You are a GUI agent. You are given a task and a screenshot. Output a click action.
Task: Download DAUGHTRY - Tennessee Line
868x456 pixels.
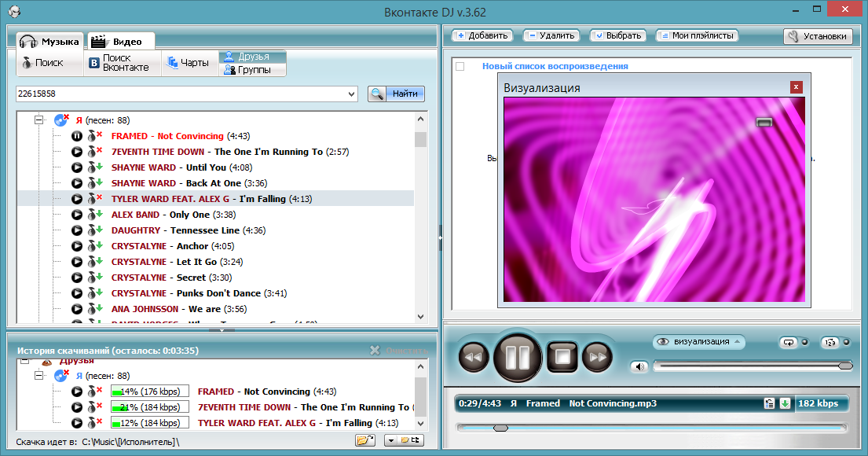pos(95,230)
